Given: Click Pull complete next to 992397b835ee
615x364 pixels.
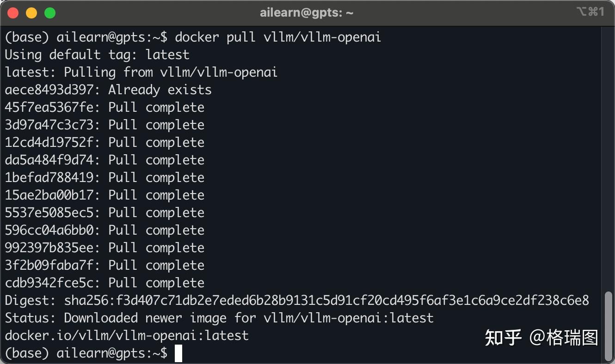Looking at the screenshot, I should coord(156,248).
